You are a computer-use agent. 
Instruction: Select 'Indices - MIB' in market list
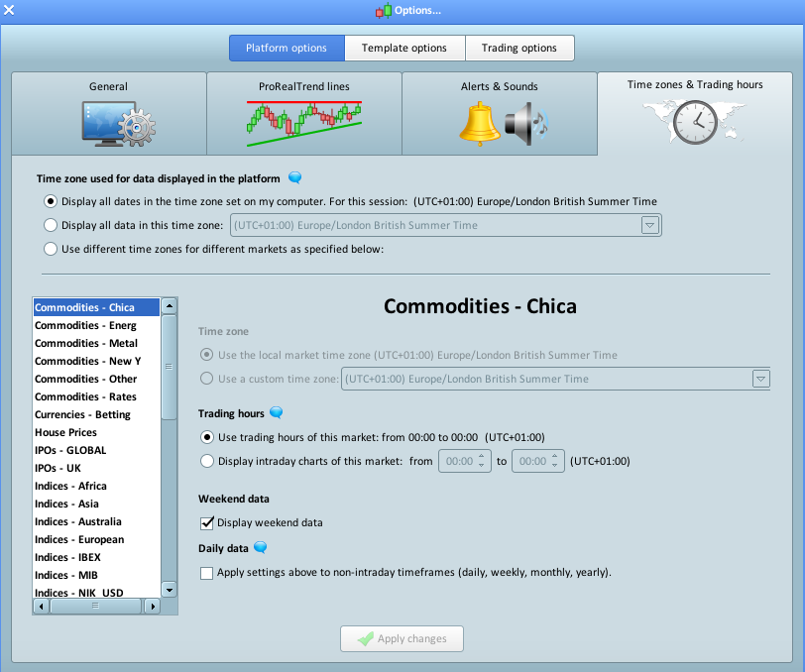pos(96,575)
